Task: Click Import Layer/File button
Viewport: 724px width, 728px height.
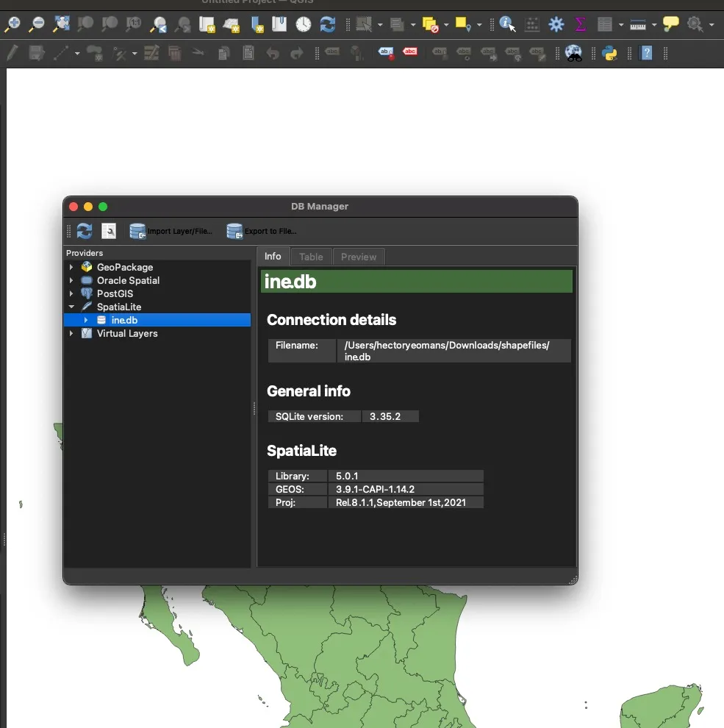Action: [171, 232]
